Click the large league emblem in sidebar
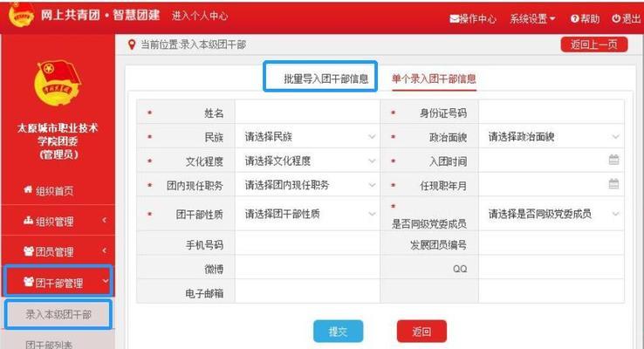The height and width of the screenshot is (349, 644). pos(58,83)
